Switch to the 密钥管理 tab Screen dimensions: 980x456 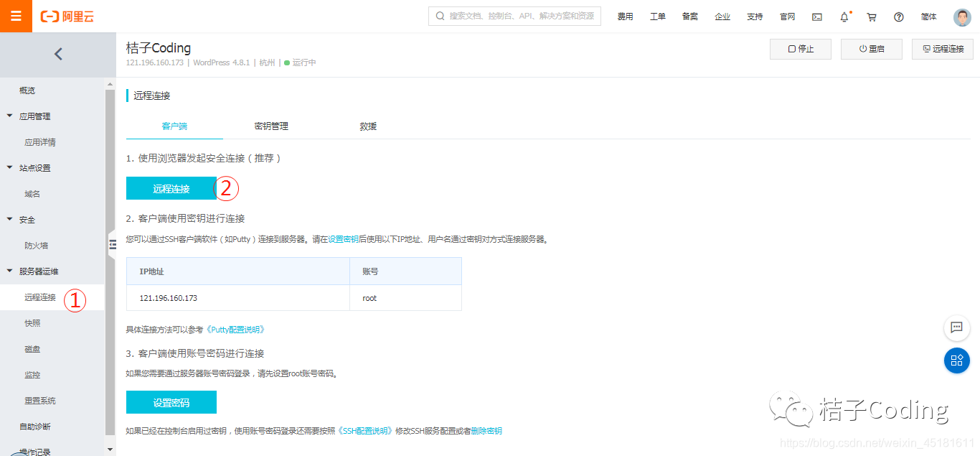click(x=271, y=125)
